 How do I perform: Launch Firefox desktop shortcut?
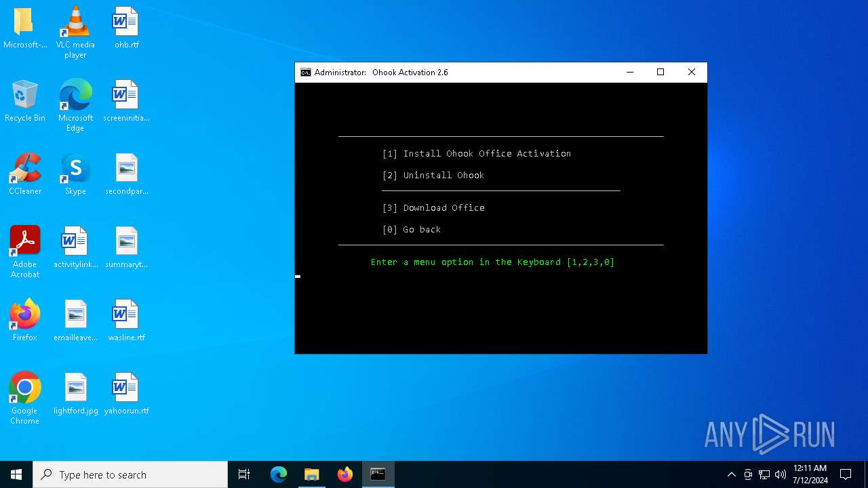point(25,321)
